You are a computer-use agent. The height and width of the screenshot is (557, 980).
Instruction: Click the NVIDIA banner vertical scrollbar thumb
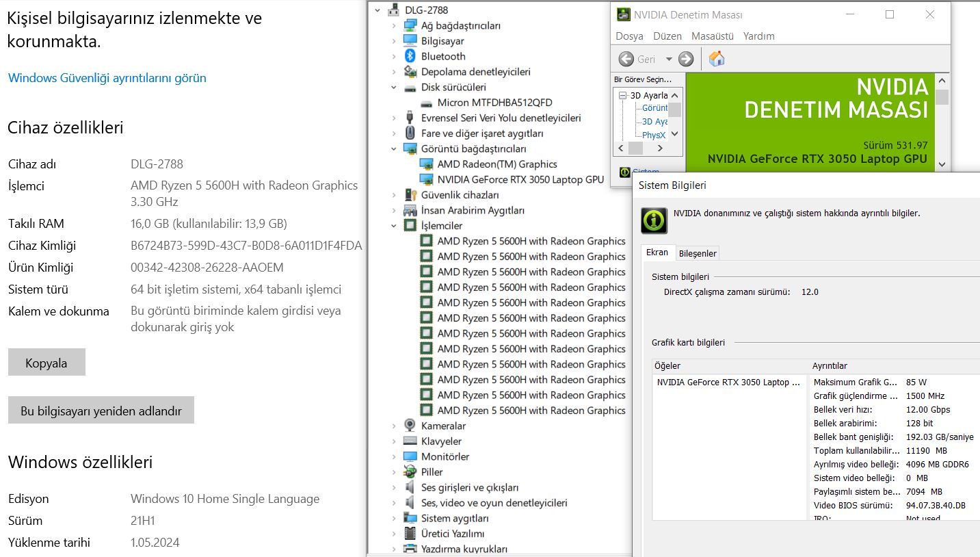(x=942, y=97)
